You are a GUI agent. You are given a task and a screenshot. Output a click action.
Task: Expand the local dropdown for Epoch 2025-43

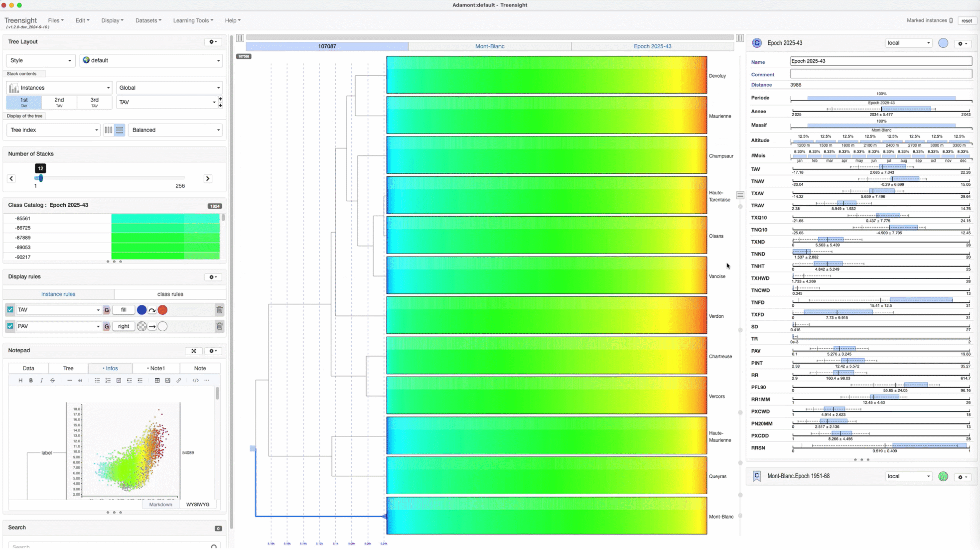[908, 43]
